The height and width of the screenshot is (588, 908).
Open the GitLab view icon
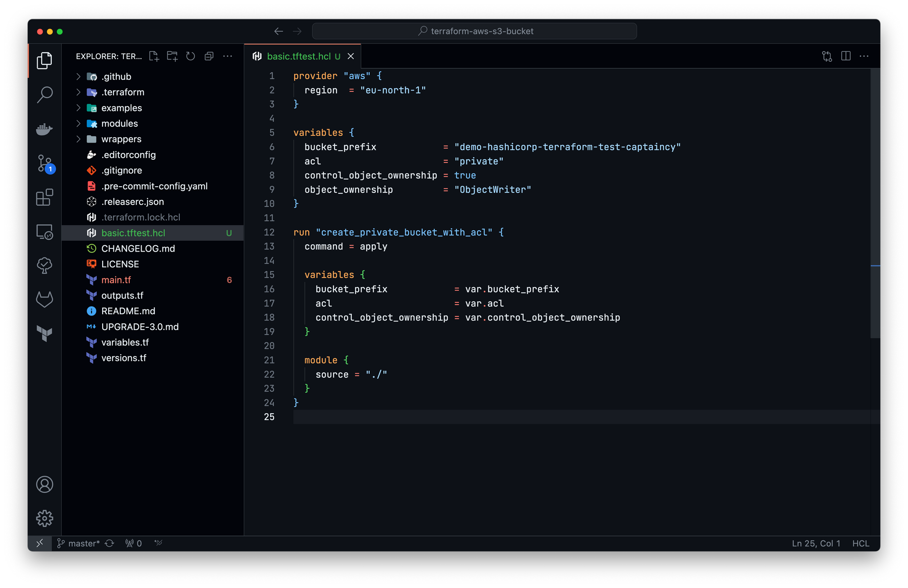44,299
